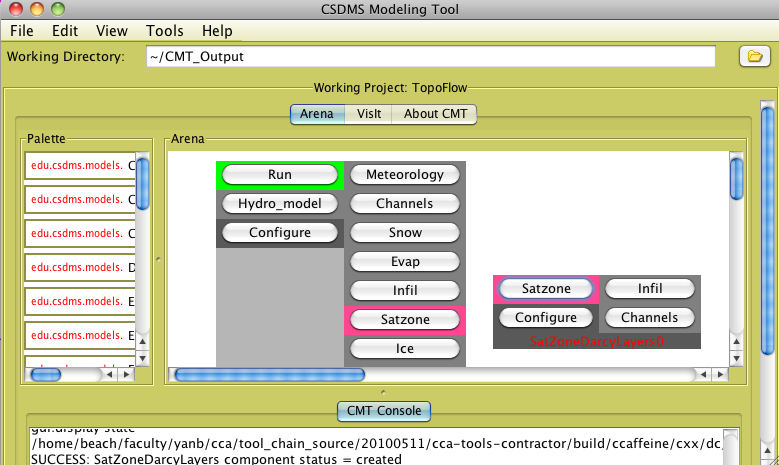Open the View menu
Viewport: 779px width, 465px height.
[112, 31]
